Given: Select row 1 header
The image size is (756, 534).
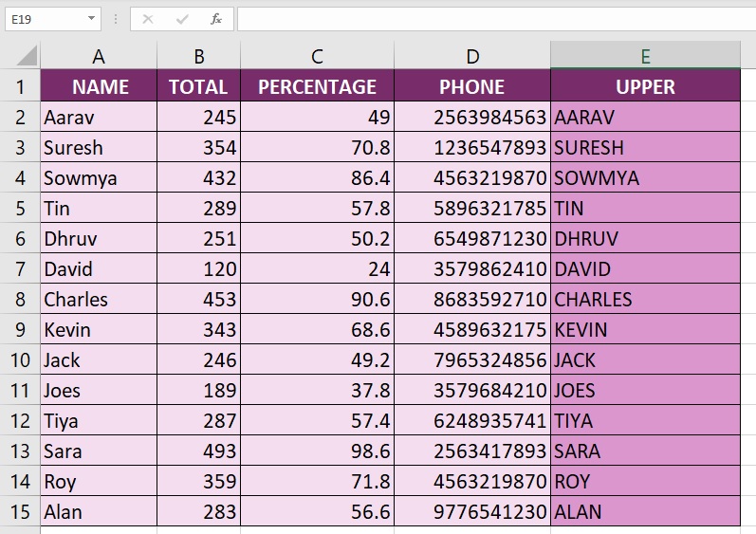Looking at the screenshot, I should click(20, 87).
